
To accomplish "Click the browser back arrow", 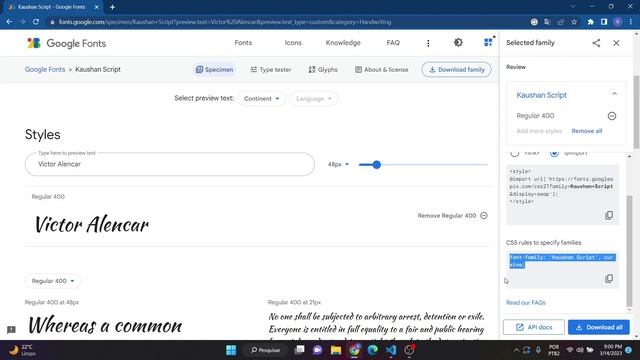I will coord(9,22).
